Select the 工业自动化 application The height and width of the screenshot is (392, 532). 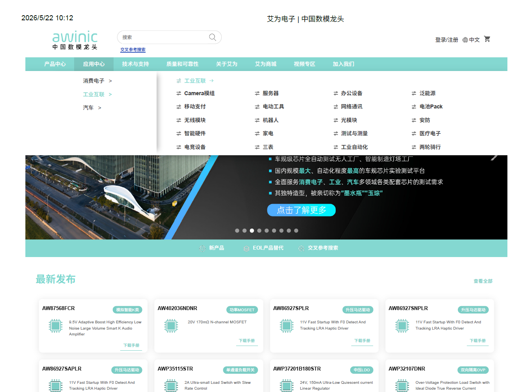354,147
